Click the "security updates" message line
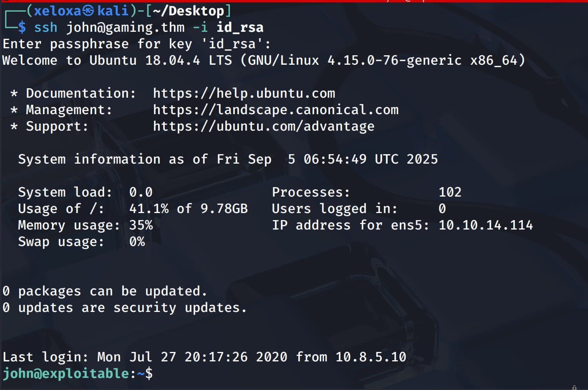This screenshot has height=390, width=588. click(x=125, y=308)
